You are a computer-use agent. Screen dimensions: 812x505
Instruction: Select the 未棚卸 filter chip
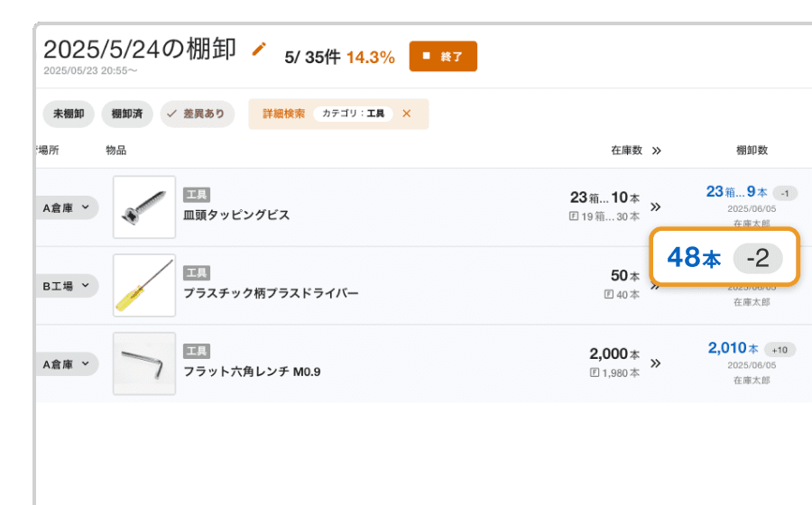coord(69,115)
